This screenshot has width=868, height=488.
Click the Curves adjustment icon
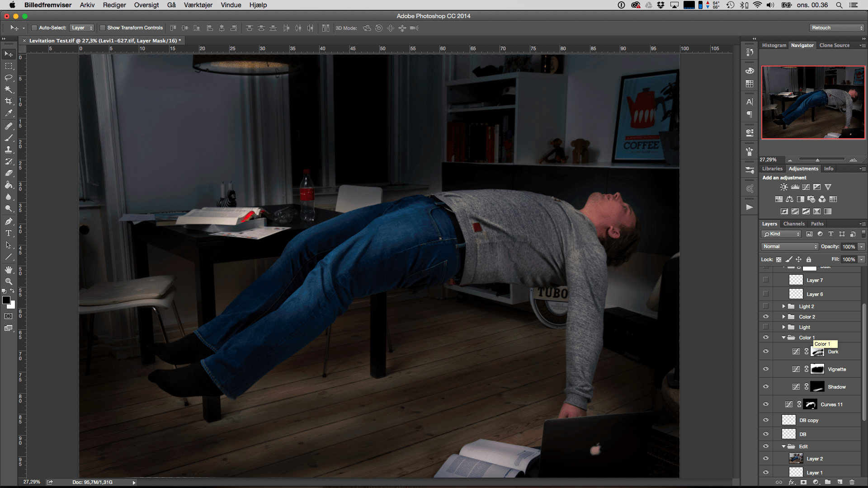806,187
